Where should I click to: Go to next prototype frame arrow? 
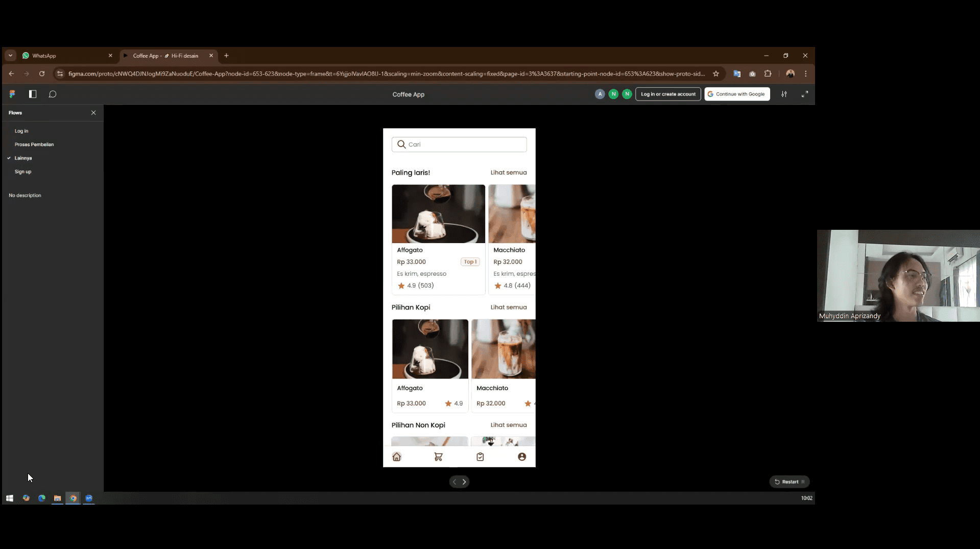click(464, 482)
